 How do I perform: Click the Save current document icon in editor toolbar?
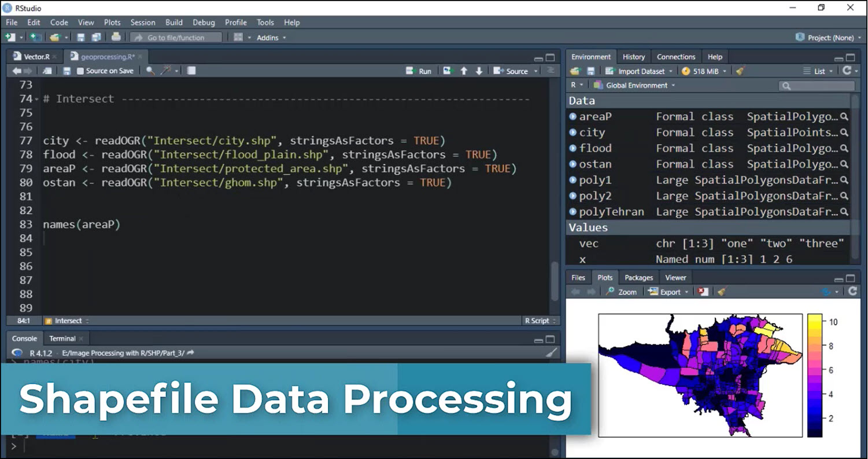(x=67, y=71)
